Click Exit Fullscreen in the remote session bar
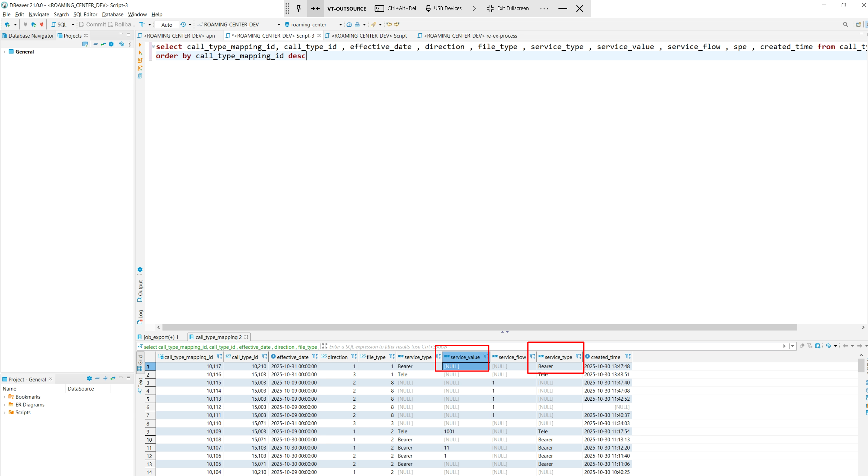The width and height of the screenshot is (868, 476). pos(508,9)
